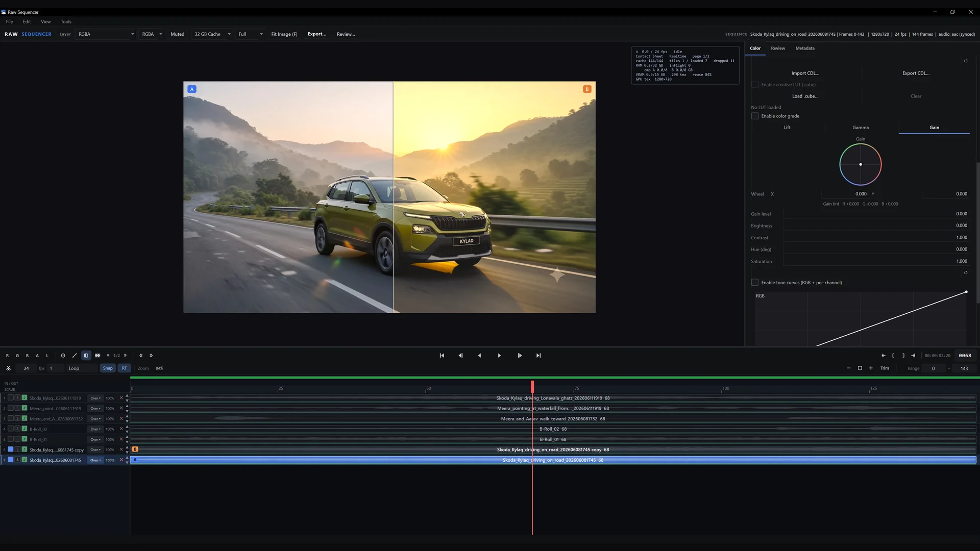The width and height of the screenshot is (980, 551).
Task: Toggle the A/B split compare view icon
Action: click(86, 356)
